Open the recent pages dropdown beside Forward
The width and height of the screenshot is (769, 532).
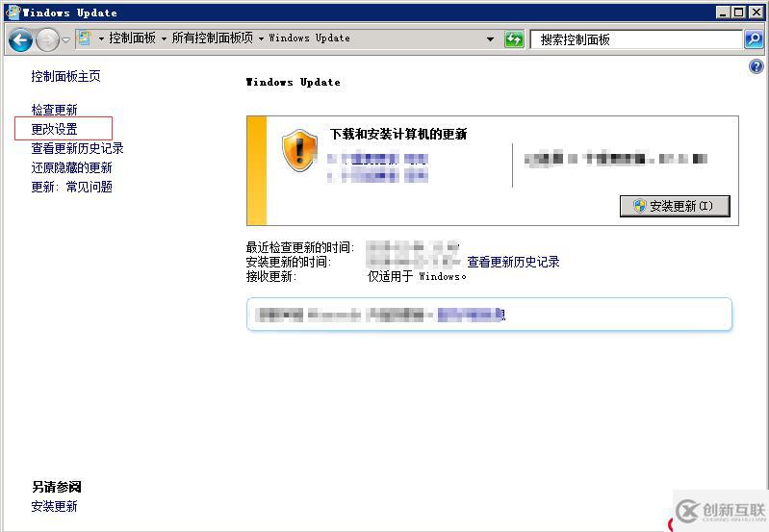pos(65,39)
